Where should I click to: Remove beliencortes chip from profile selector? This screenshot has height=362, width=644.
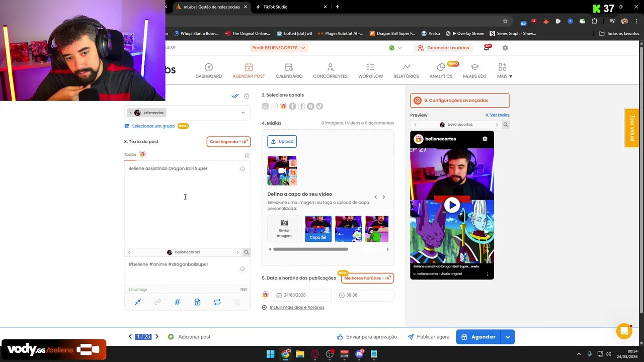(x=131, y=113)
